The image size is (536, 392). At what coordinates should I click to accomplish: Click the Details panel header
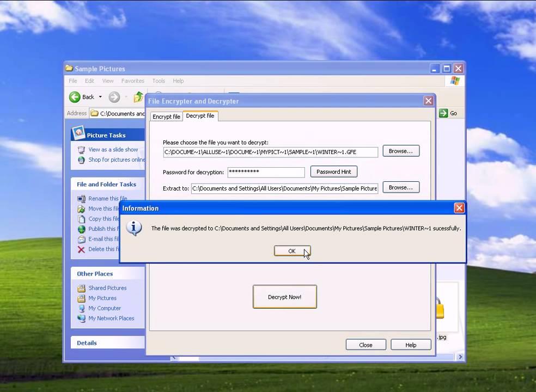coord(108,343)
